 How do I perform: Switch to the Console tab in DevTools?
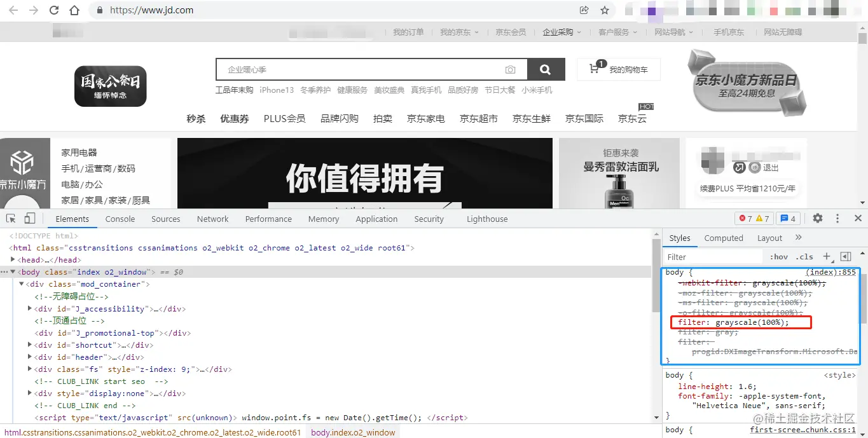click(x=120, y=218)
